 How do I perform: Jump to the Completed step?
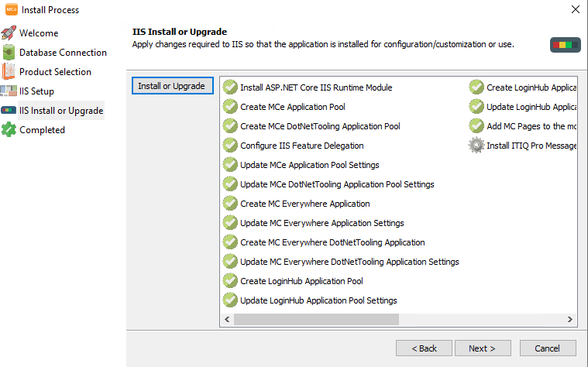[42, 130]
